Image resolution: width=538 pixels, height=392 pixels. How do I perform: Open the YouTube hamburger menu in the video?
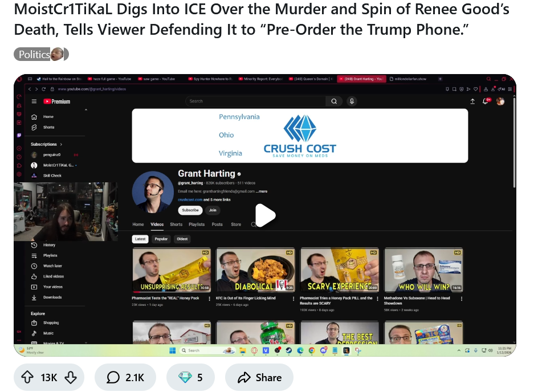[x=34, y=101]
